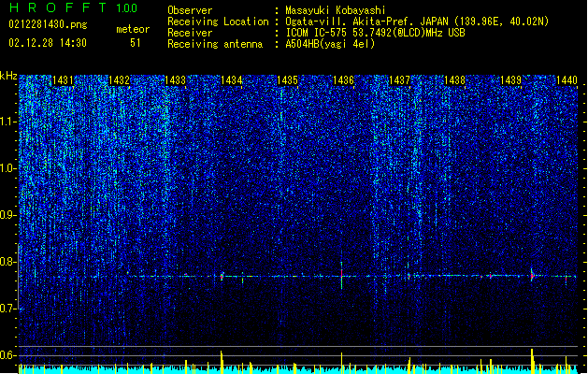Image resolution: width=588 pixels, height=374 pixels.
Task: Click the 0.7 frequency axis label
Action: (7, 309)
